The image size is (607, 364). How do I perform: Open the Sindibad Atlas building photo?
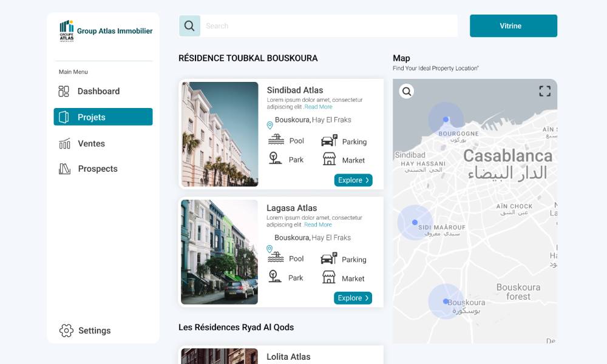tap(220, 134)
